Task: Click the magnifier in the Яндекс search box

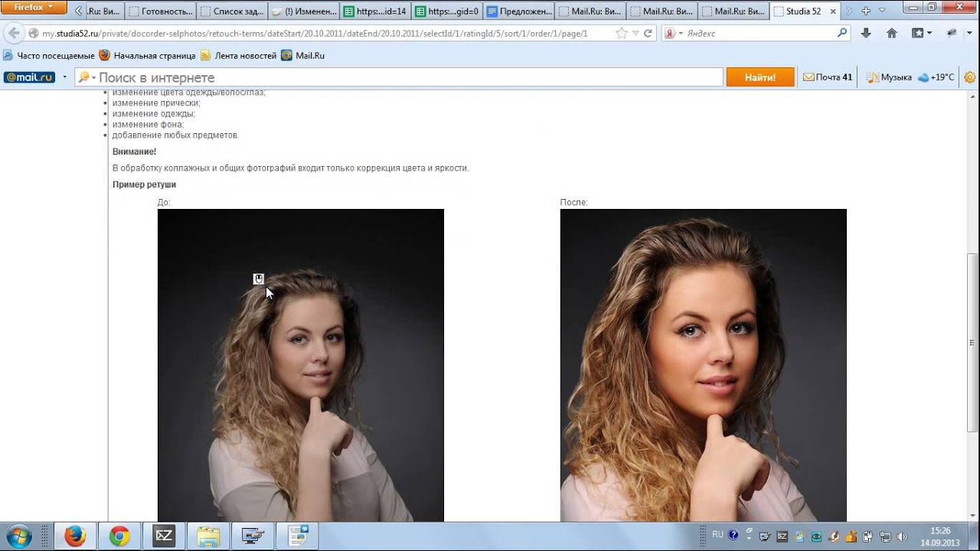Action: [842, 33]
